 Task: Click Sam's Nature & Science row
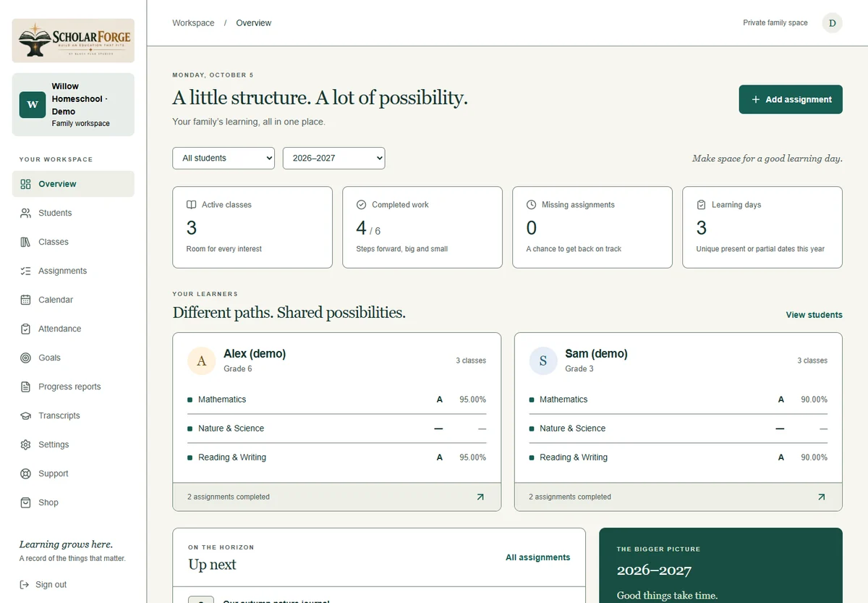click(678, 429)
